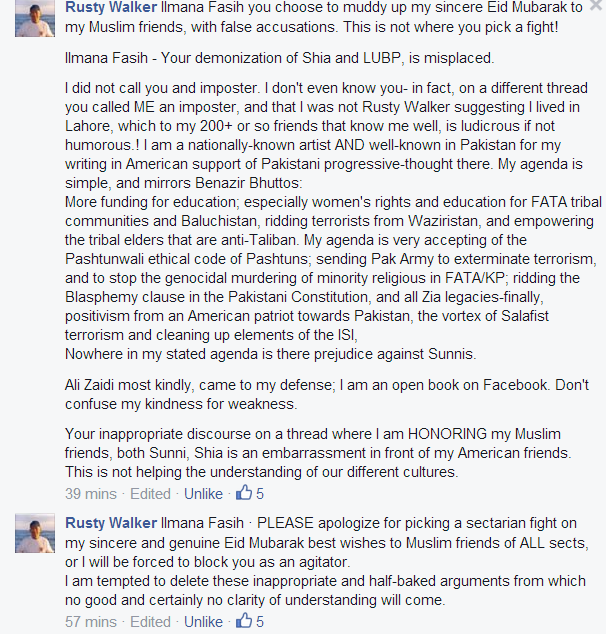606x634 pixels.
Task: Unlike the 'PLEASE apologize' comment
Action: tap(203, 621)
